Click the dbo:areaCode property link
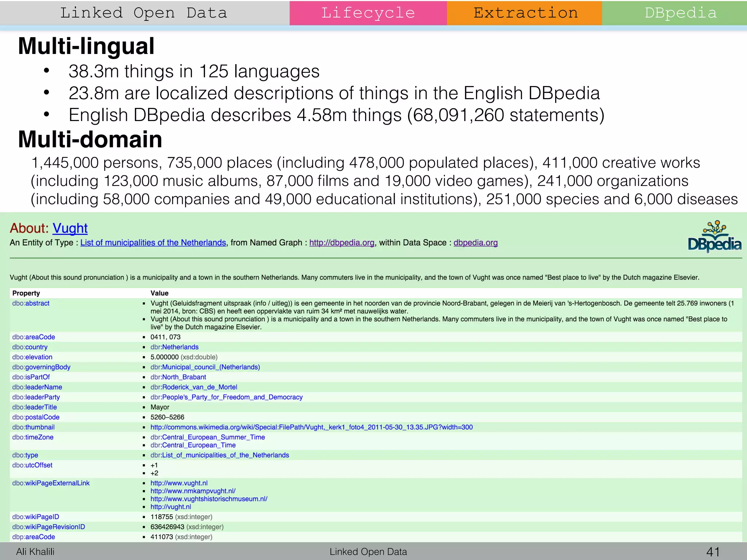Viewport: 747px width, 560px height. pyautogui.click(x=34, y=337)
